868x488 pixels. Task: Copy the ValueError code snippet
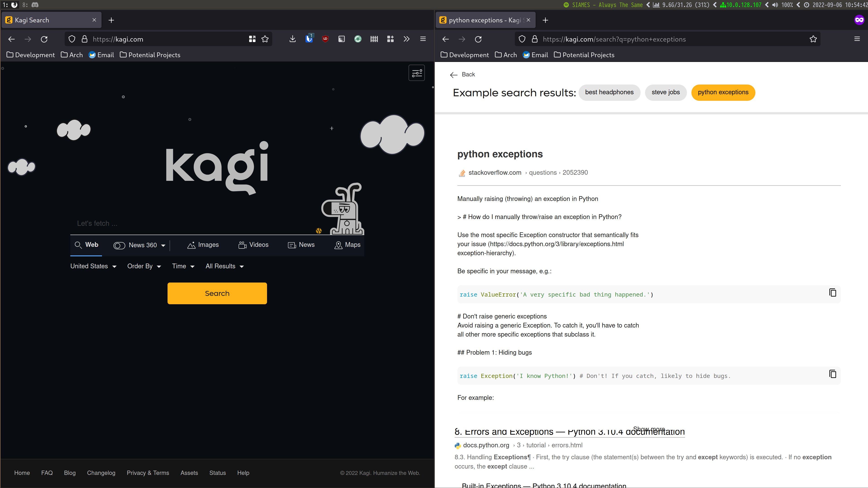pyautogui.click(x=832, y=293)
